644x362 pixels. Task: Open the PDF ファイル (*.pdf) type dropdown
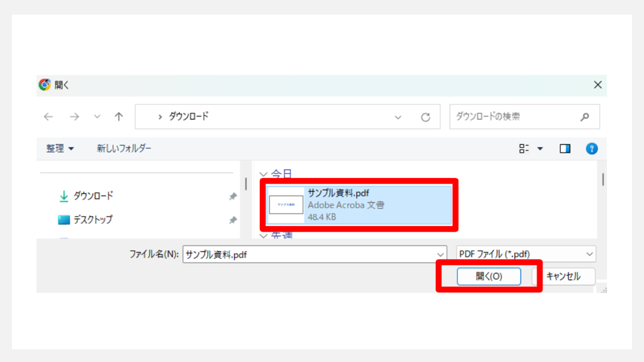tap(526, 254)
